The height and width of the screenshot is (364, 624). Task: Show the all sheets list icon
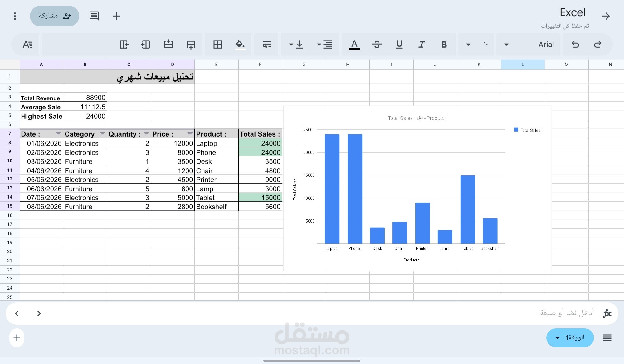[x=607, y=338]
